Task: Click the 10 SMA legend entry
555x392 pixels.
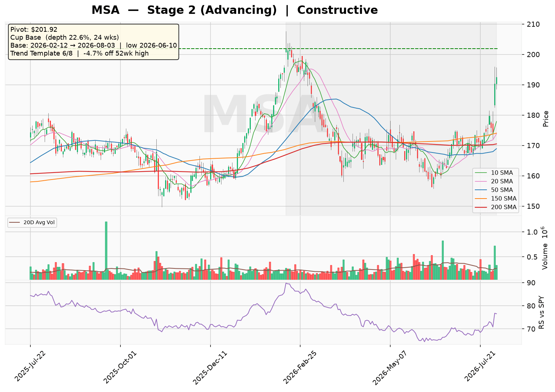Action: pos(495,173)
